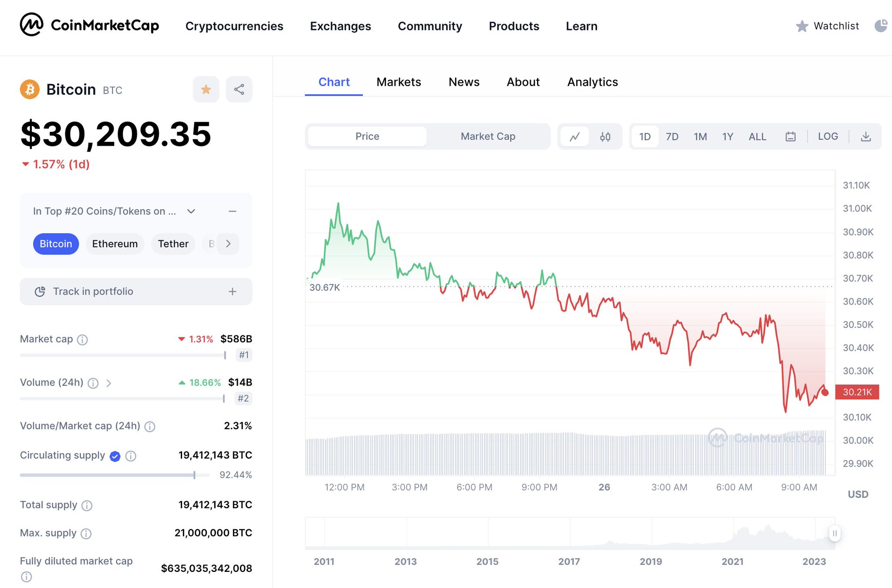Select the Tether coin chip

[x=173, y=244]
